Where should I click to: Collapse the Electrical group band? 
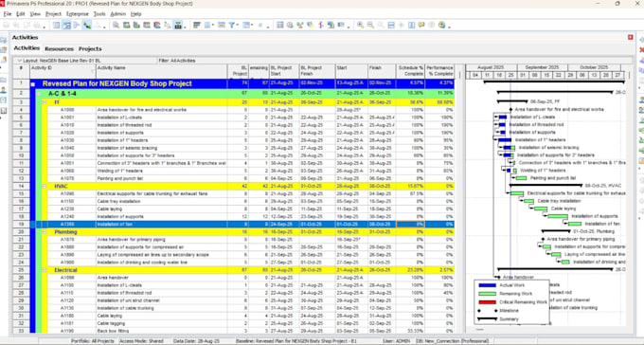pyautogui.click(x=45, y=270)
